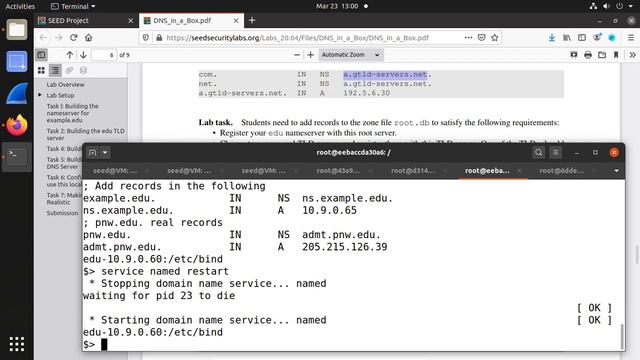
Task: Click the PDF page vertical scrollbar
Action: 636,255
